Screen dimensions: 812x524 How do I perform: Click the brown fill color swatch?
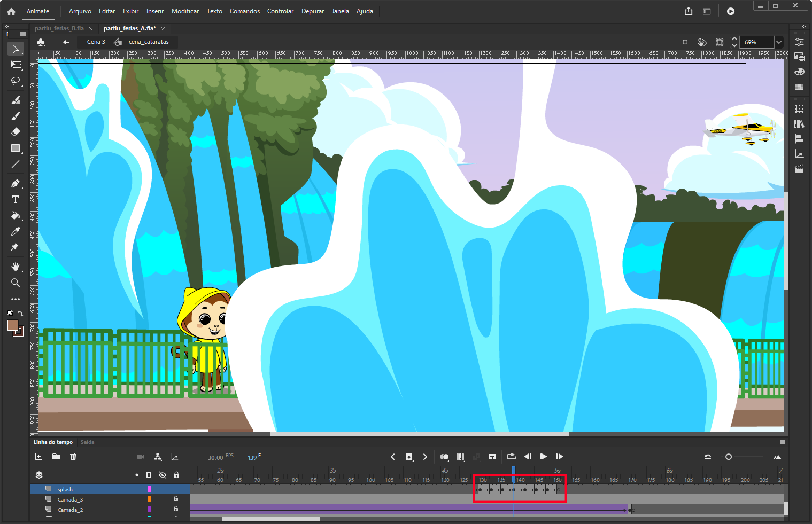pos(13,326)
